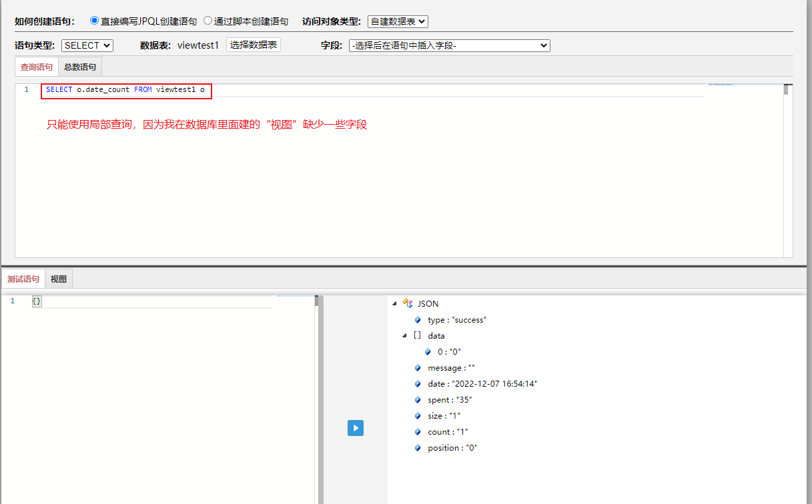Open the 语句类型 SELECT dropdown

point(87,45)
